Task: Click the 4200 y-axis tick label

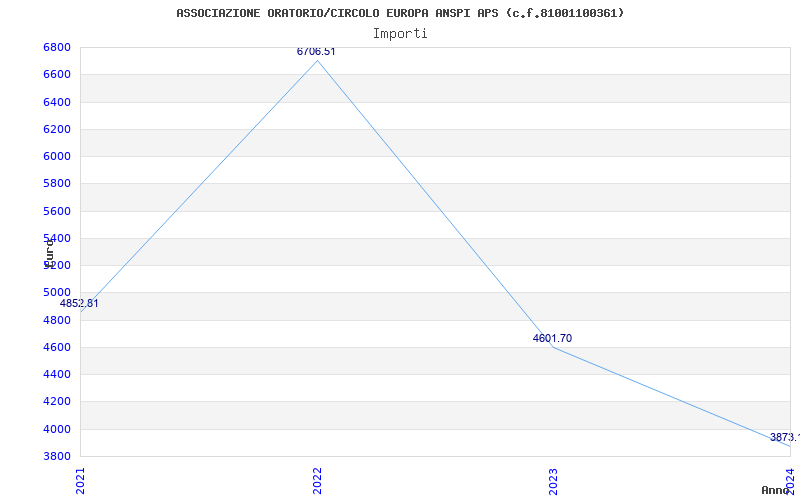Action: [57, 401]
